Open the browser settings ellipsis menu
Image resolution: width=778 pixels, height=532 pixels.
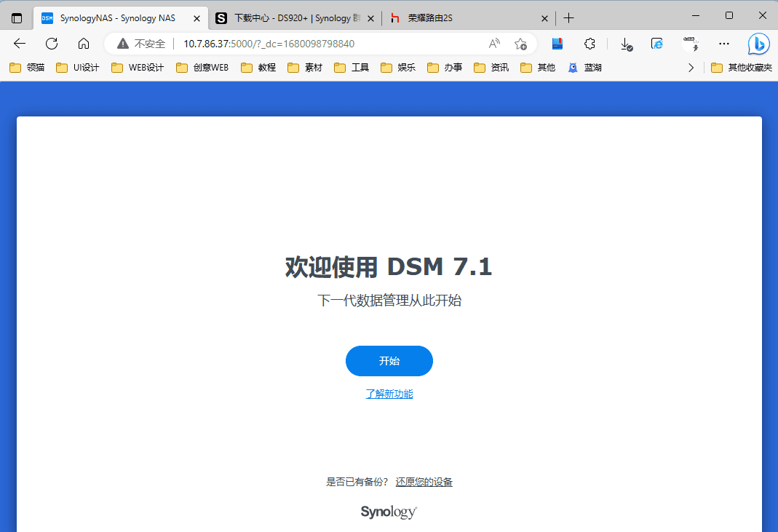point(723,44)
